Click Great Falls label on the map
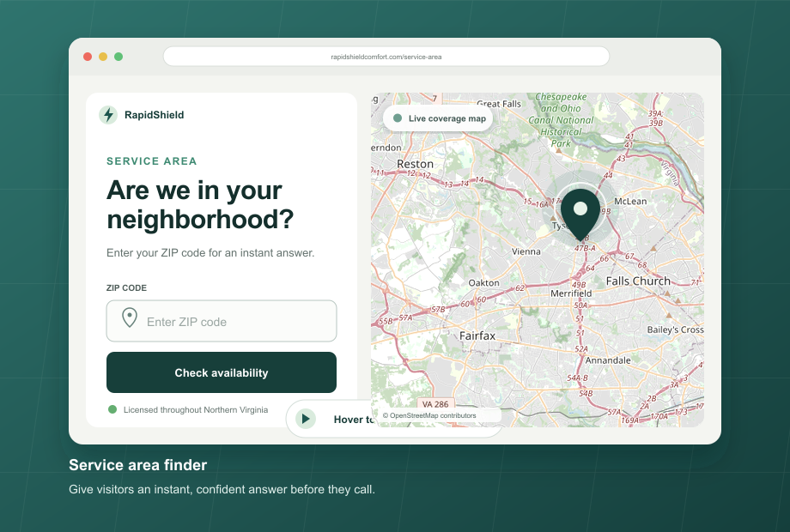 point(499,104)
